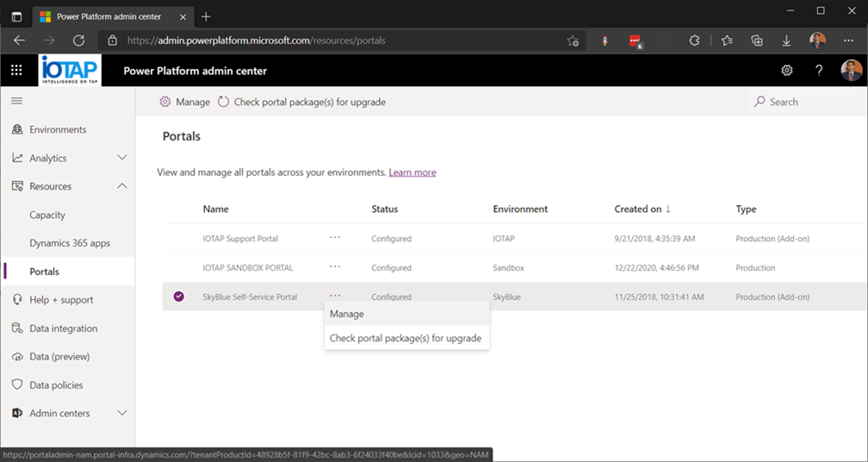Click into the Search box

tap(806, 102)
